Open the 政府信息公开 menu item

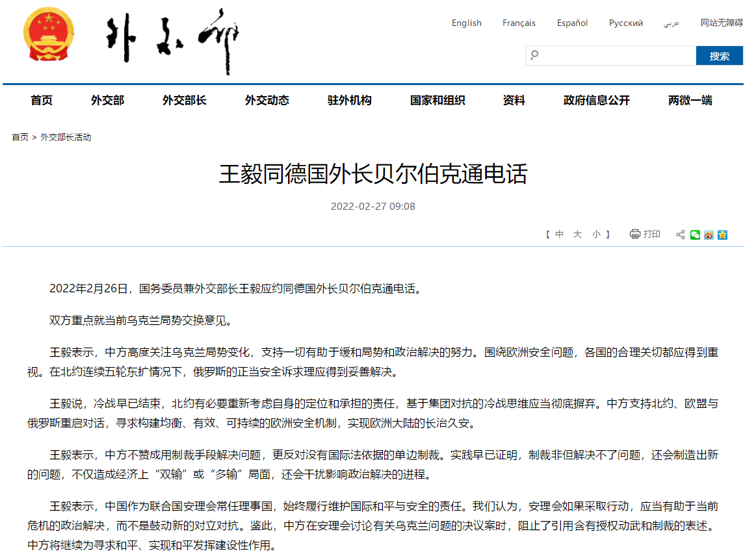tap(596, 100)
